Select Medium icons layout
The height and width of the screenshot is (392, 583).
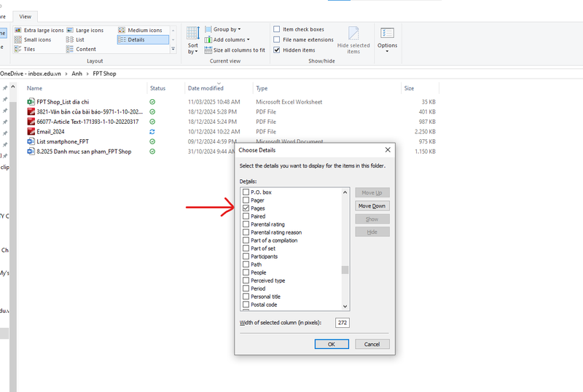click(140, 30)
